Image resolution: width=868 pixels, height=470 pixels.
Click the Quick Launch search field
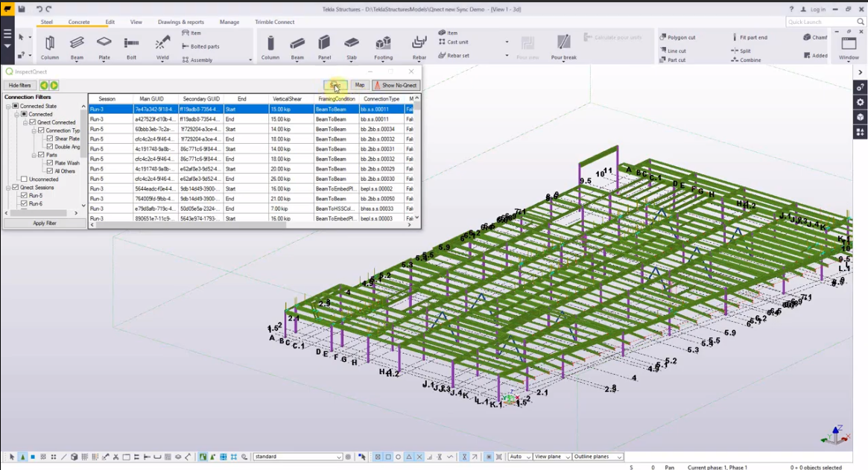825,22
